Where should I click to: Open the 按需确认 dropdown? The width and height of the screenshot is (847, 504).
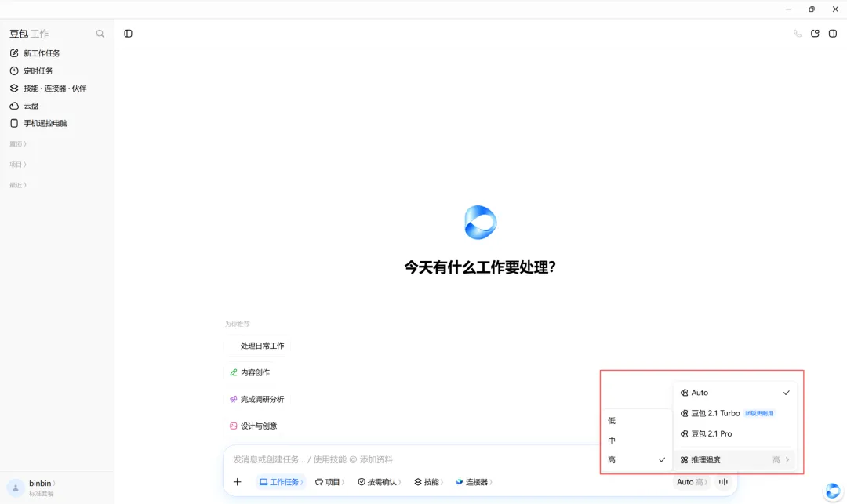pyautogui.click(x=380, y=482)
